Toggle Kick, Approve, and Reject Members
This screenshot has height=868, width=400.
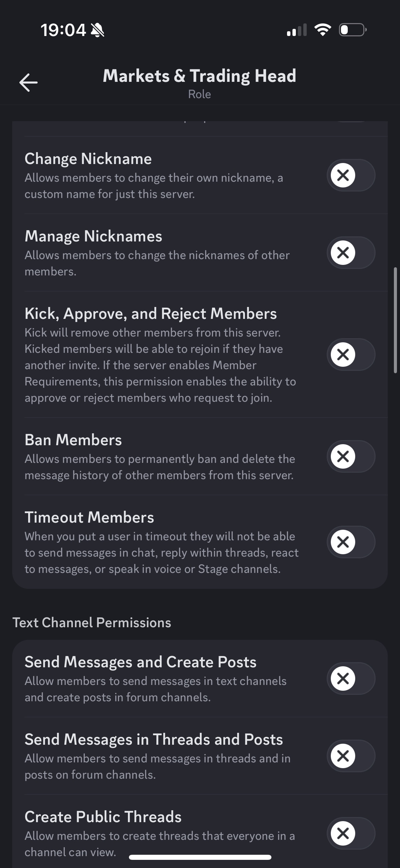(x=351, y=355)
